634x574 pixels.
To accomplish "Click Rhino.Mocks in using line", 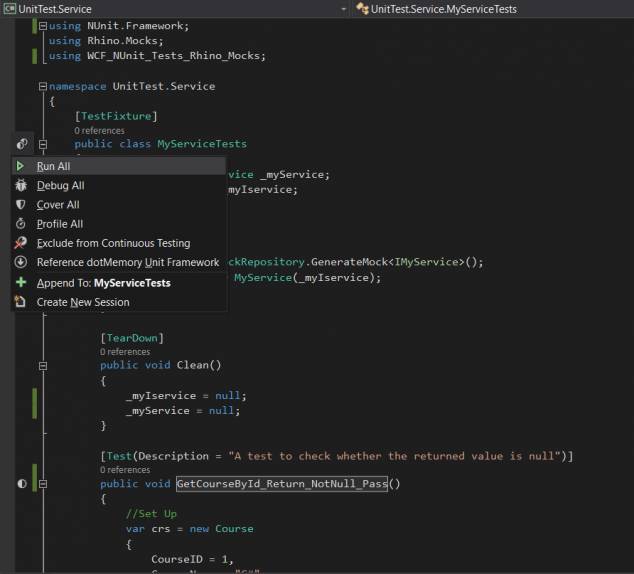I will click(122, 41).
